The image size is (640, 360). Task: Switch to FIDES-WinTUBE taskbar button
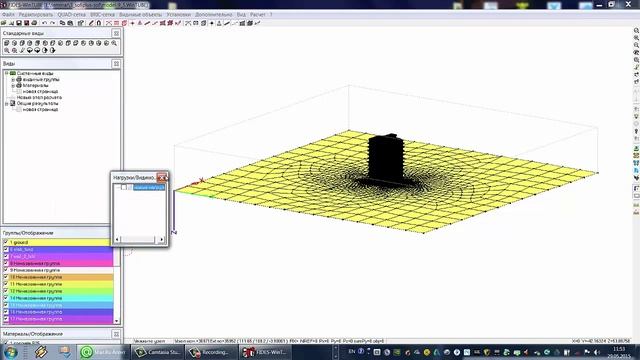tap(266, 352)
